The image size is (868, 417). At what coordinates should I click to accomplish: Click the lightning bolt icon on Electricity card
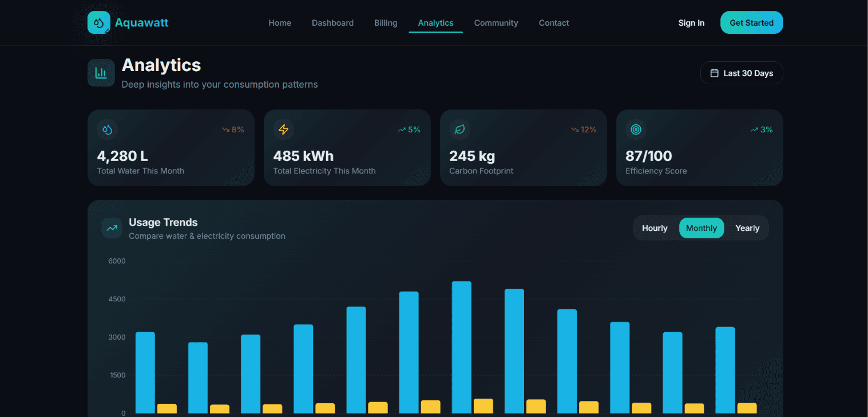tap(283, 129)
